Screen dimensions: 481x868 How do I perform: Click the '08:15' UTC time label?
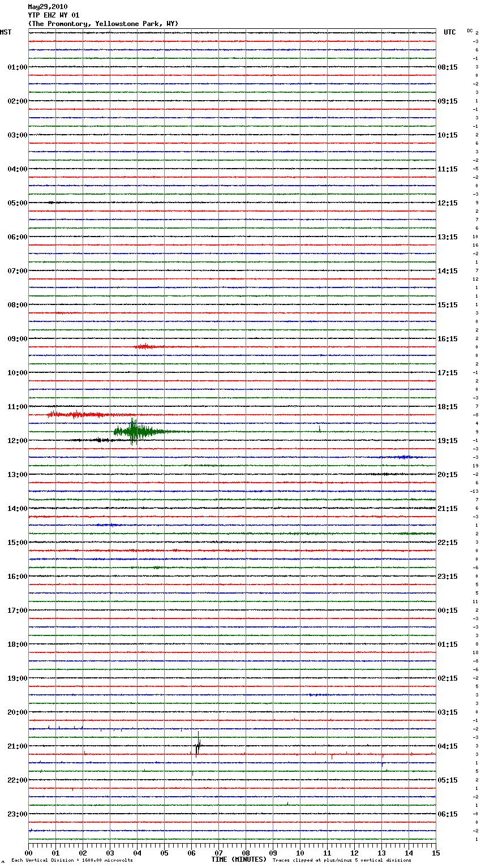point(448,67)
